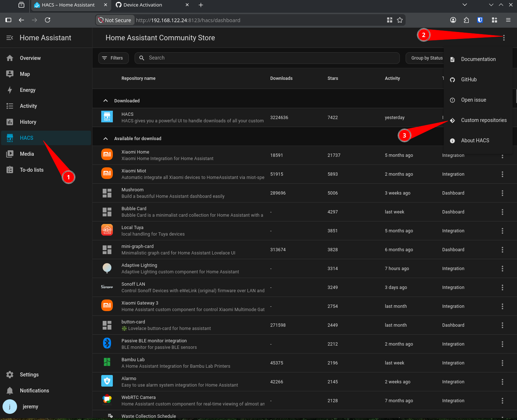Collapse the Available for download group
517x420 pixels.
tap(106, 138)
